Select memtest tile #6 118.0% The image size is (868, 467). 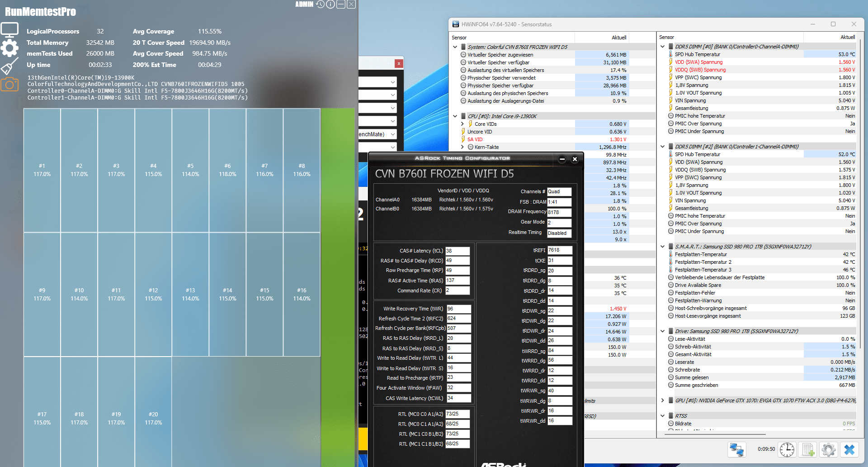[x=227, y=170]
